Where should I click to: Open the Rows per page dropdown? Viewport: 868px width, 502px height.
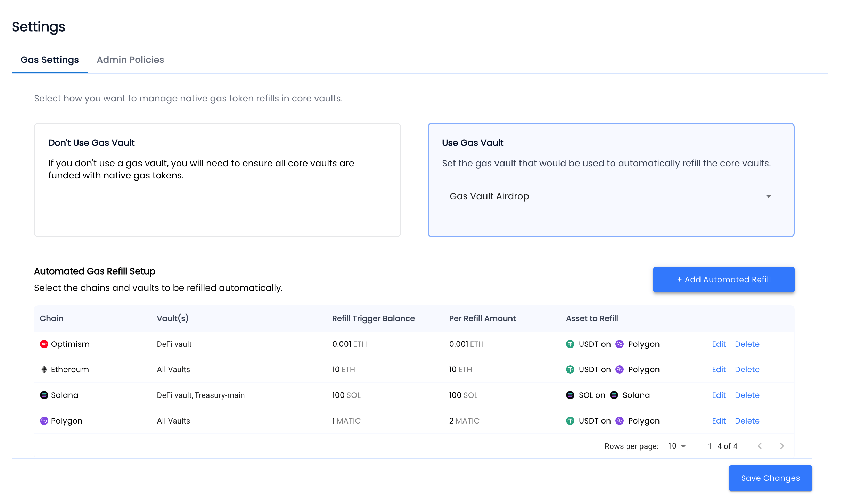point(677,446)
